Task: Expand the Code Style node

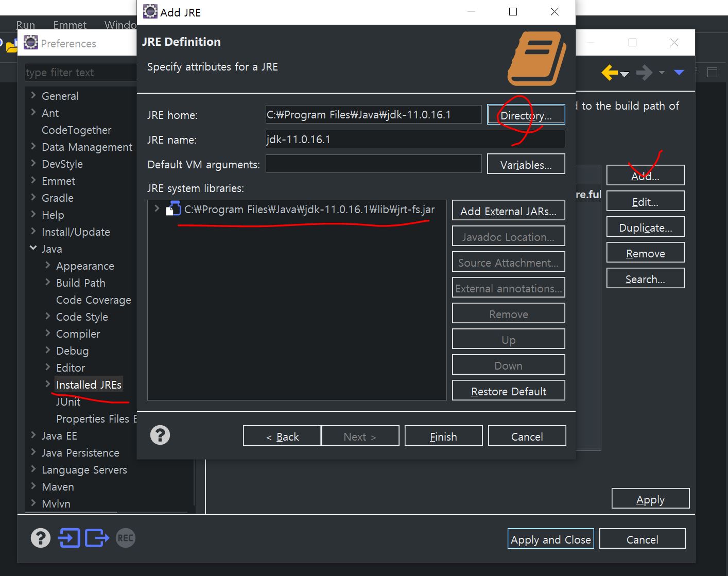Action: (x=48, y=316)
